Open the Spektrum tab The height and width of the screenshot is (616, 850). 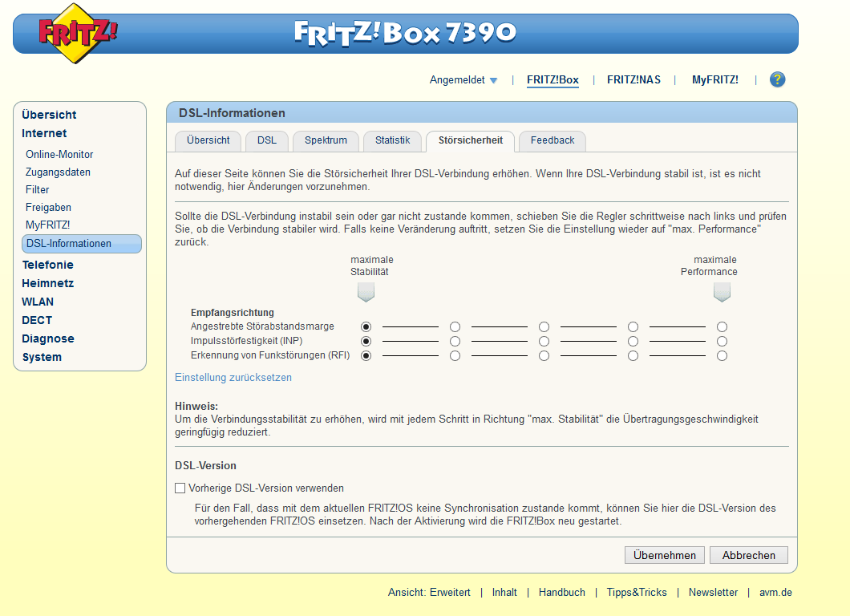tap(326, 140)
